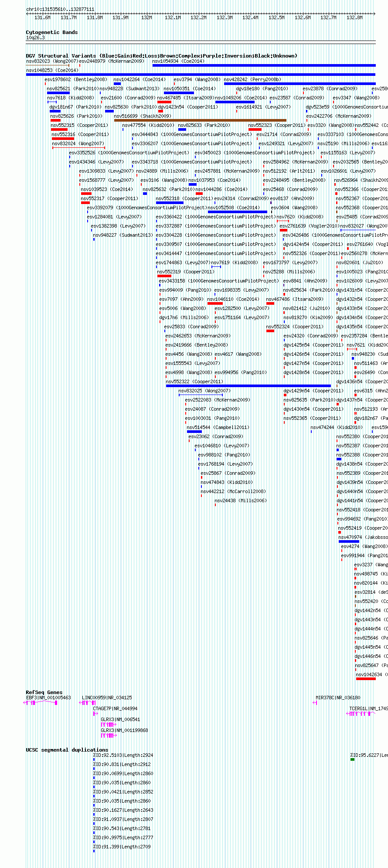Viewport: 388px width, 868px height.
Task: Select the %ID:91.399|Length:2709 duplication entry
Action: [122, 847]
